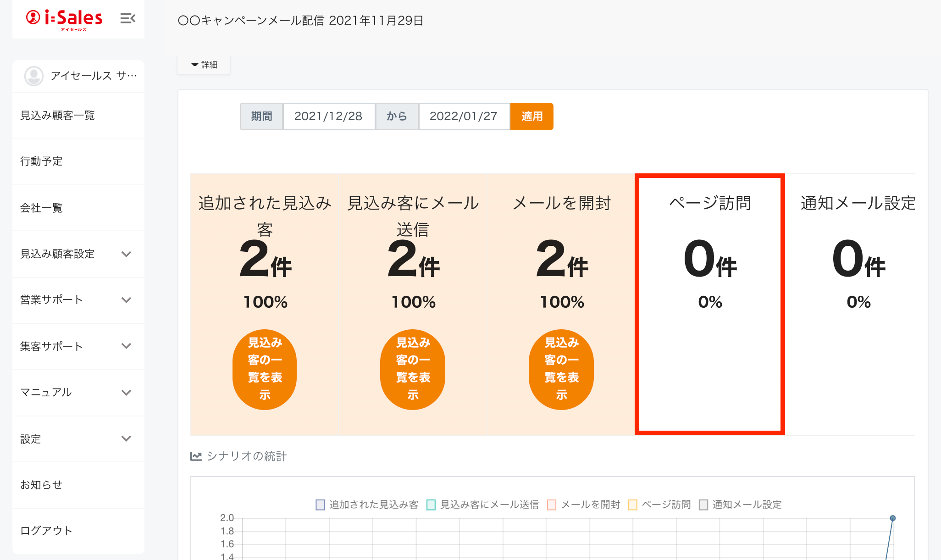Toggle ページ訪問 legend color box
Screen dimensions: 941x560
(x=633, y=505)
